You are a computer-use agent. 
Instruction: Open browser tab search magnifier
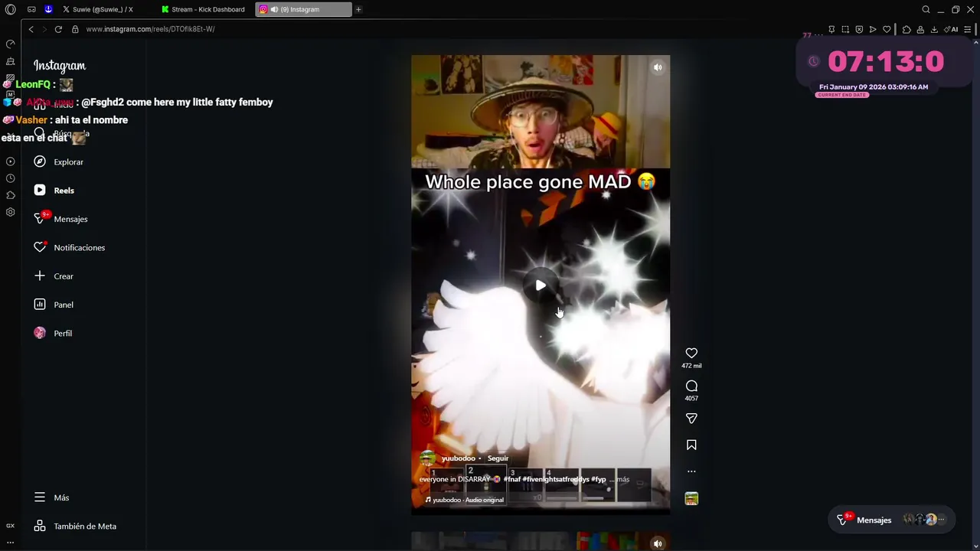(x=926, y=9)
